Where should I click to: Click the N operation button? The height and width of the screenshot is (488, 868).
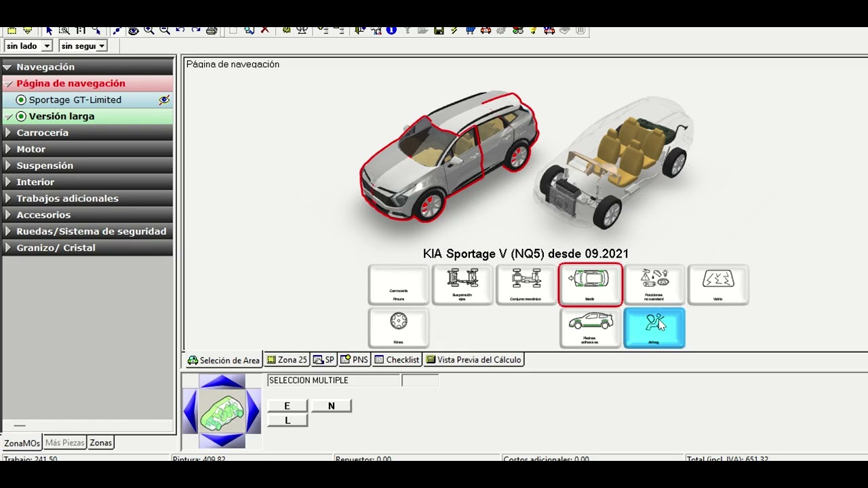pos(332,406)
